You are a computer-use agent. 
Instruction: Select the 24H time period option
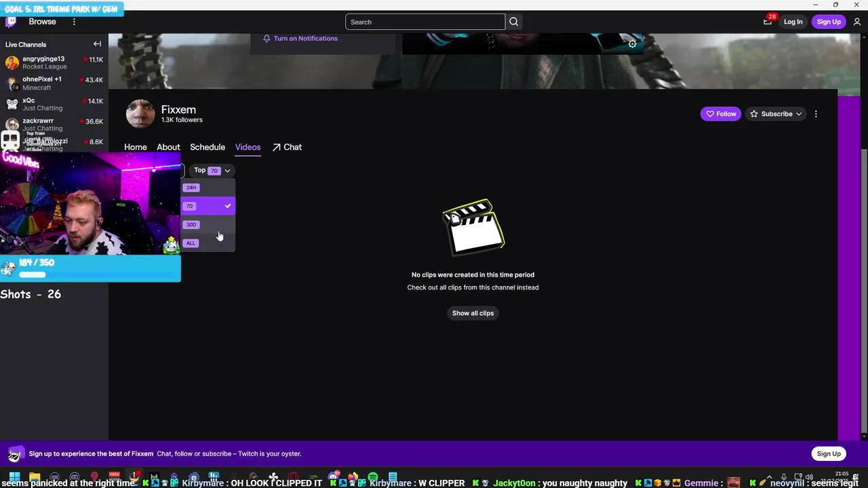tap(208, 188)
